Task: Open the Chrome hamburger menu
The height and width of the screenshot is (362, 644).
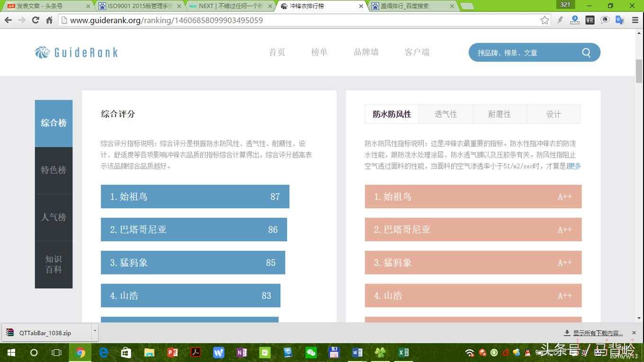Action: [x=635, y=20]
